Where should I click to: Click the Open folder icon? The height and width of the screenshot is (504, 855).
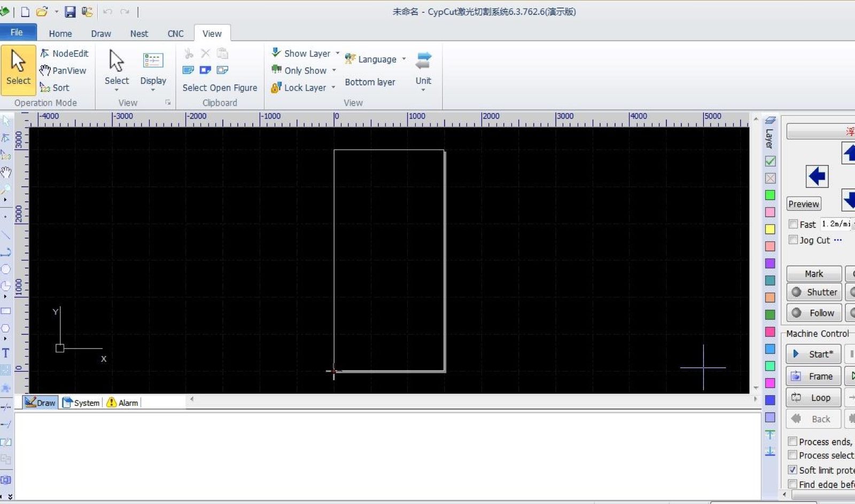pos(42,11)
